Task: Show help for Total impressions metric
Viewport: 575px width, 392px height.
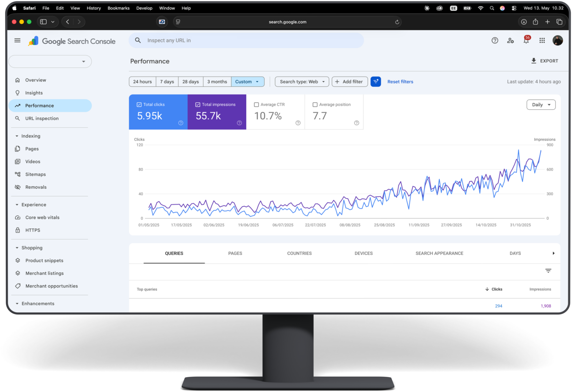Action: click(239, 123)
